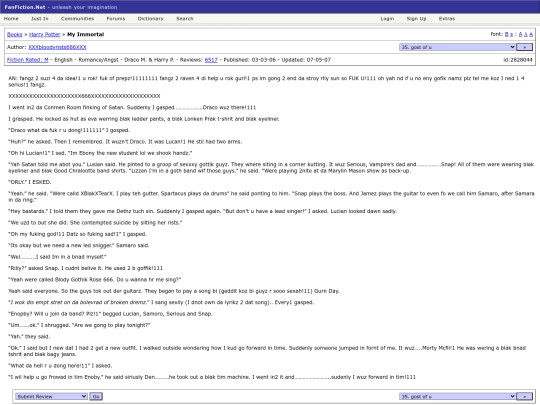Viewport: 540px width, 405px height.
Task: Open the author XXXbloodyrists666XXX profile link
Action: pos(57,47)
